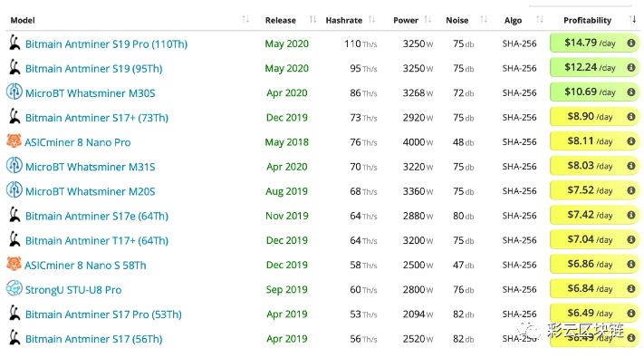Sort by Release date using its arrows
This screenshot has height=358, width=644.
coord(313,19)
